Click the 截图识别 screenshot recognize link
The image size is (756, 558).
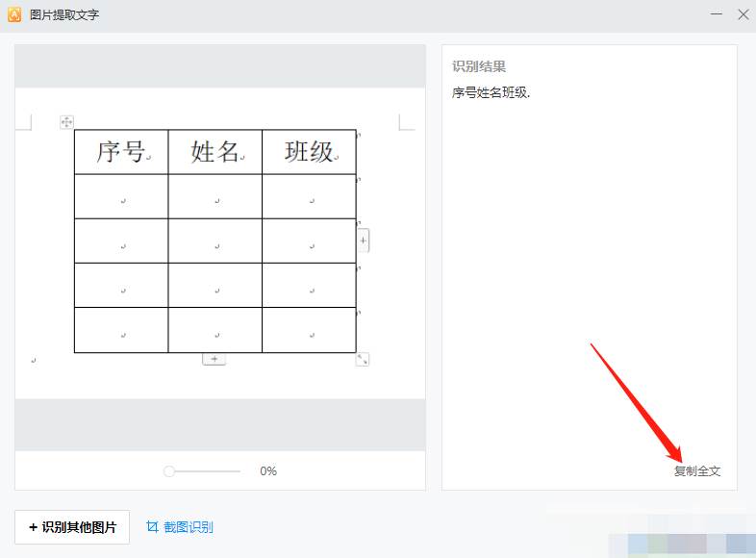click(189, 527)
